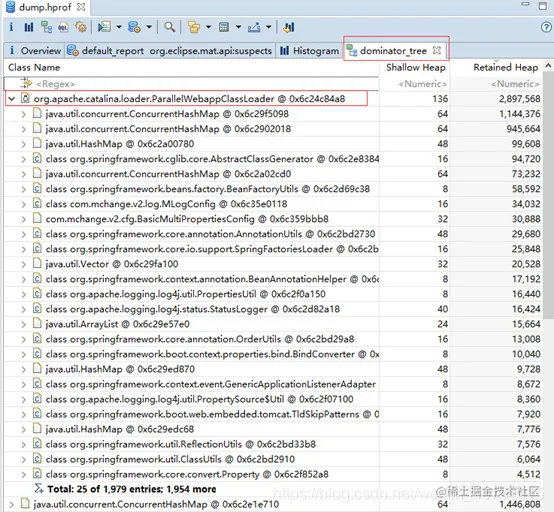
Task: Open Group result by dropdown arrow
Action: pos(208,27)
